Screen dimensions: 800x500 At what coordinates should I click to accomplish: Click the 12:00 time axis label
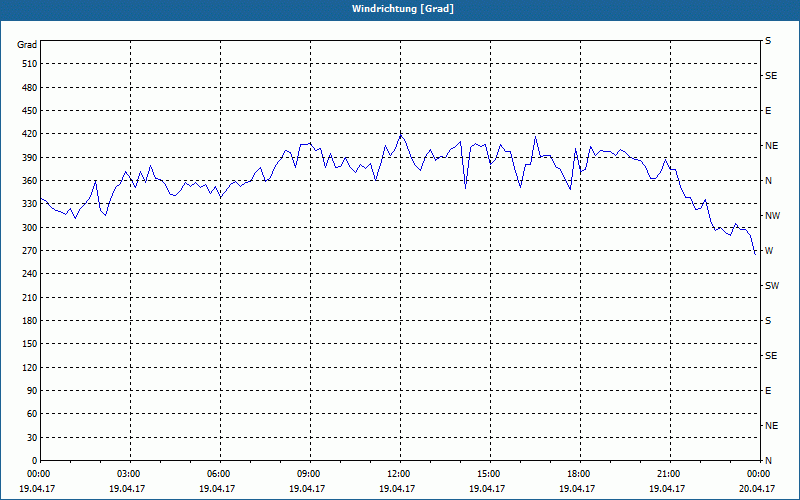(x=400, y=474)
